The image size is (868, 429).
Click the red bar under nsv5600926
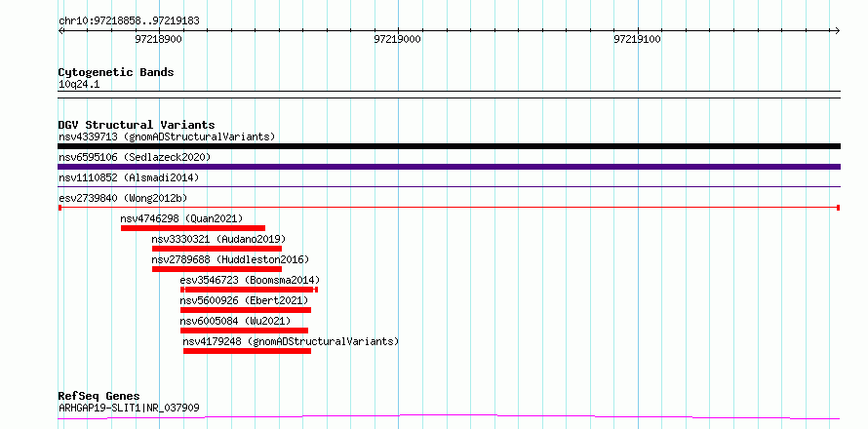click(x=245, y=310)
